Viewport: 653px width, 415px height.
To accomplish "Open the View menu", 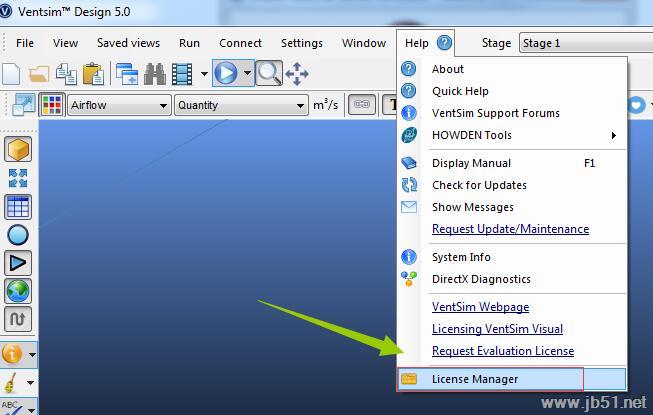I will pyautogui.click(x=65, y=43).
